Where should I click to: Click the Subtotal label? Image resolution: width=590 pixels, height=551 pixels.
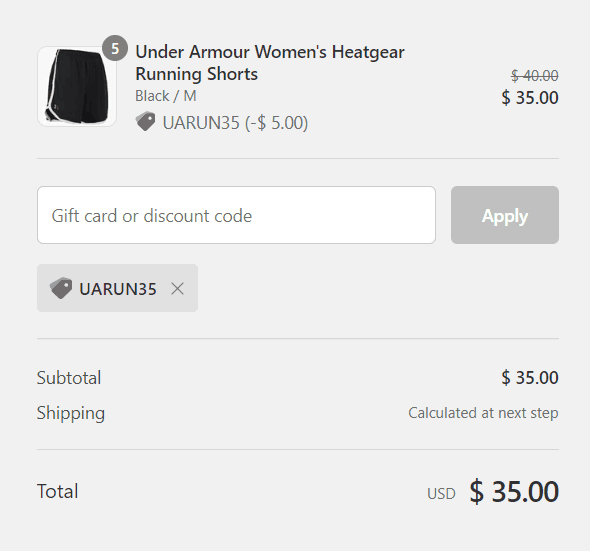click(x=69, y=377)
